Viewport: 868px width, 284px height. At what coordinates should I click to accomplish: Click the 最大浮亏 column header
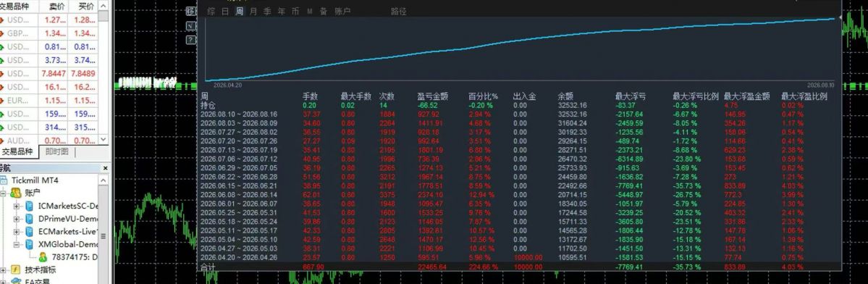631,96
